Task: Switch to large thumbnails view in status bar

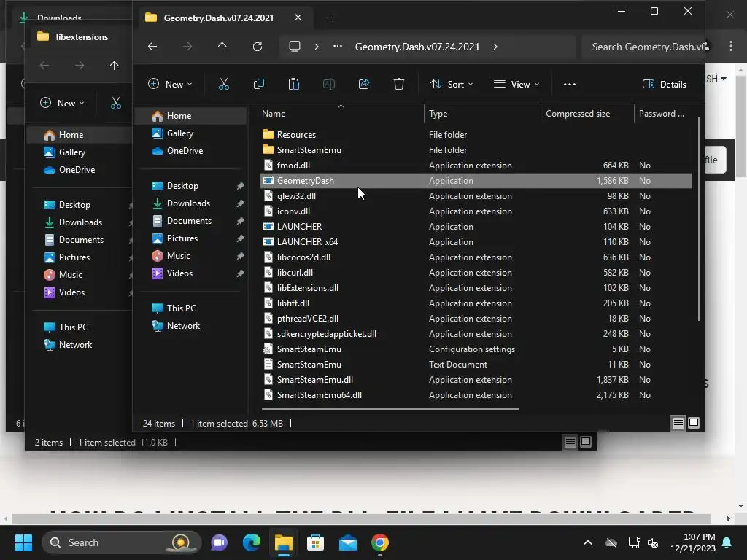Action: pos(694,423)
